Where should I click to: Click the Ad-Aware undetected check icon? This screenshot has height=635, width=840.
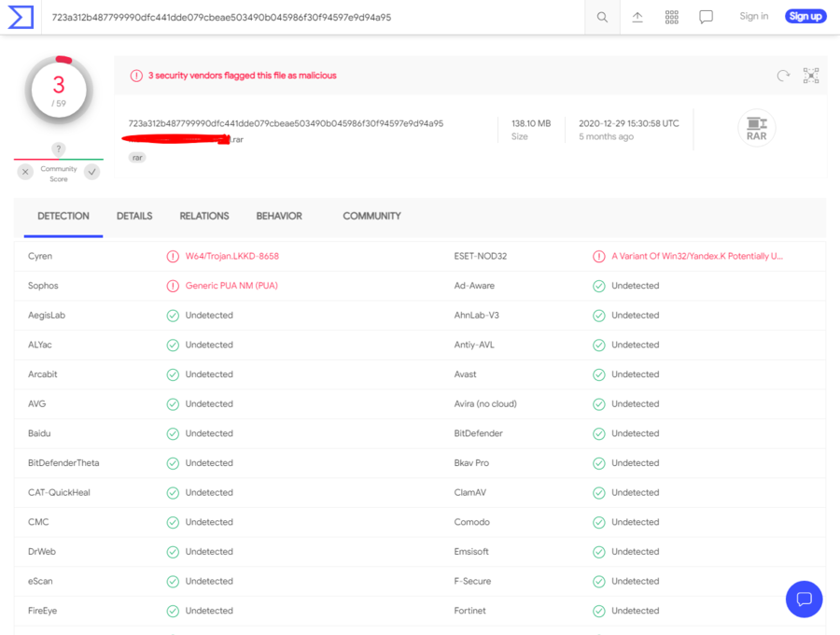(x=599, y=286)
